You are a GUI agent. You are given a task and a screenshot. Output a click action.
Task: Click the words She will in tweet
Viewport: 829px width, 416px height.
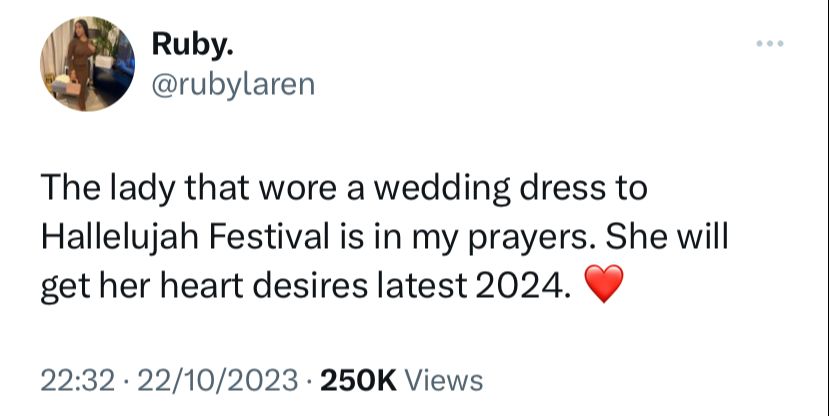(x=667, y=238)
